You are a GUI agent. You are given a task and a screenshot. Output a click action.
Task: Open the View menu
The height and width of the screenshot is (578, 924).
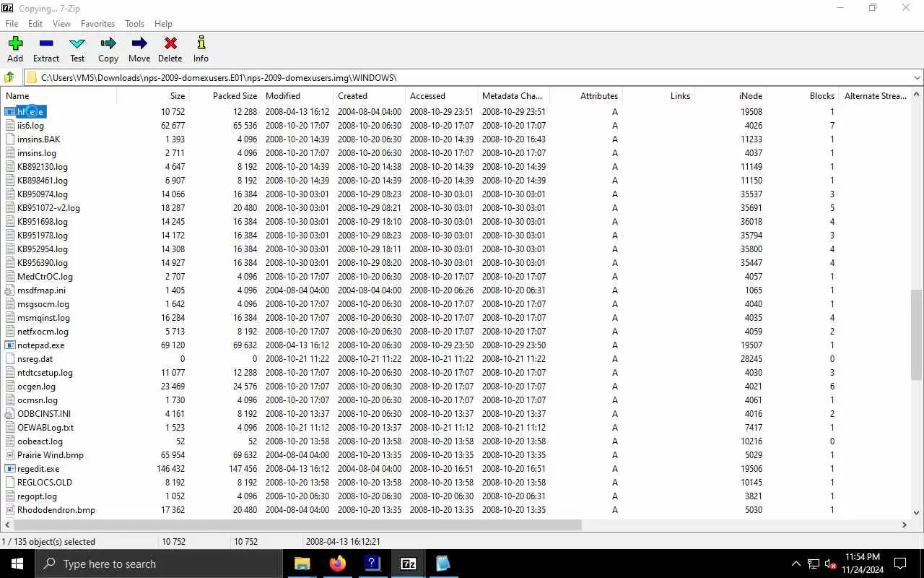61,24
